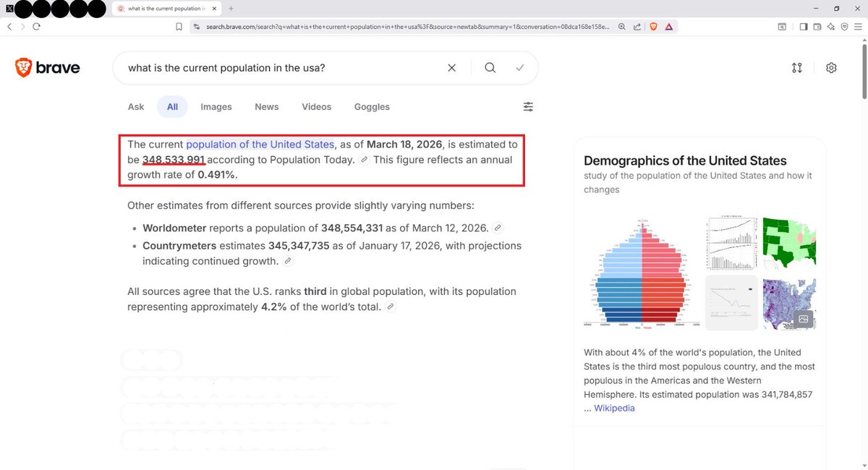Screen dimensions: 868x470
Task: Open the search filters sliders icon
Action: (528, 107)
